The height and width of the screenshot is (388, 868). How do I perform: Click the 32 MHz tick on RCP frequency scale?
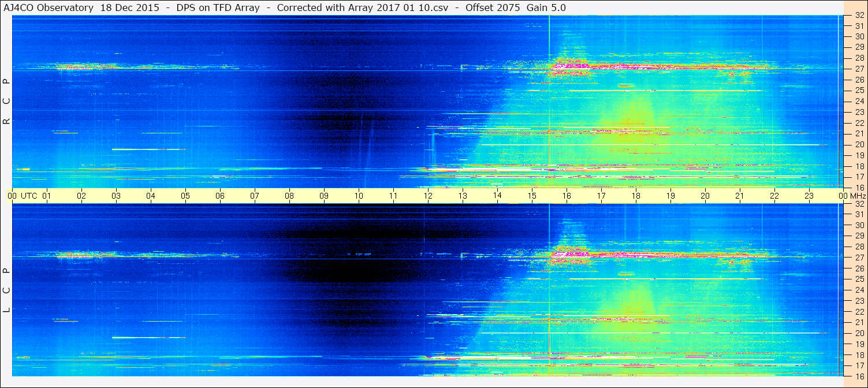859,16
